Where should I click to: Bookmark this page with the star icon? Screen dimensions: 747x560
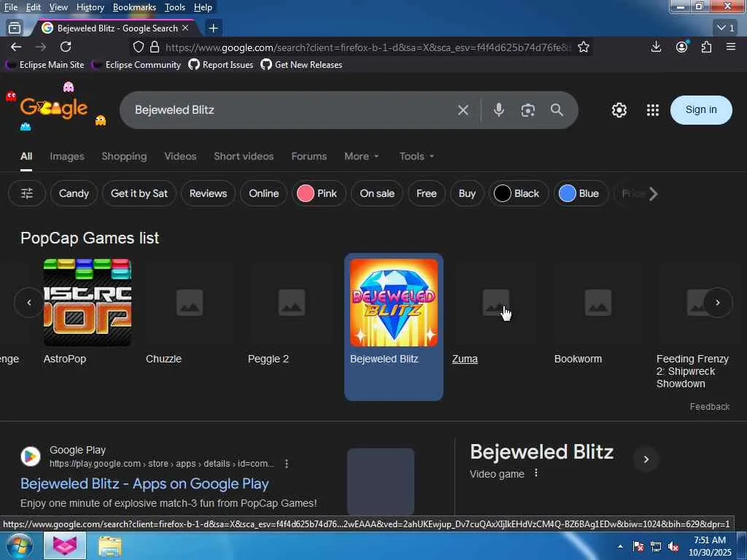[584, 47]
